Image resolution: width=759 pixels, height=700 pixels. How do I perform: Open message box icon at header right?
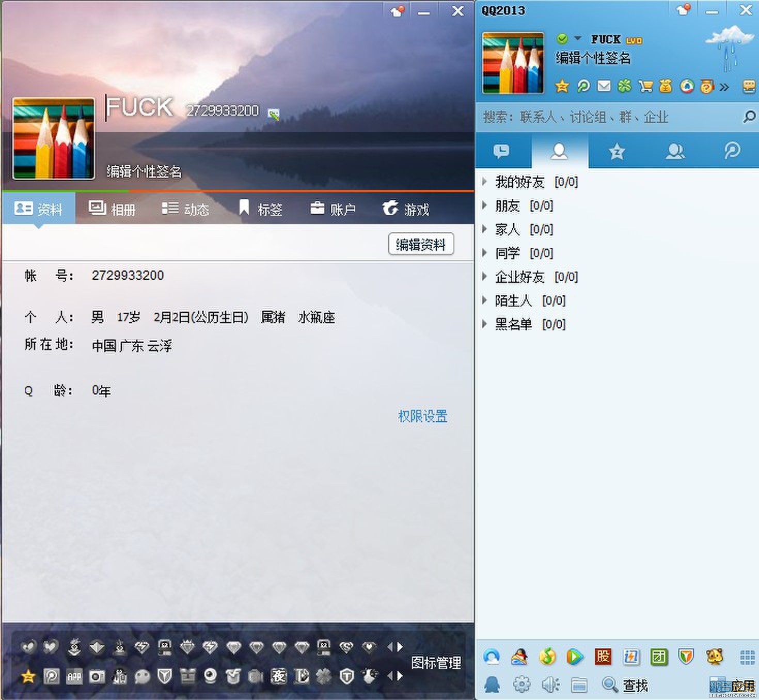749,86
